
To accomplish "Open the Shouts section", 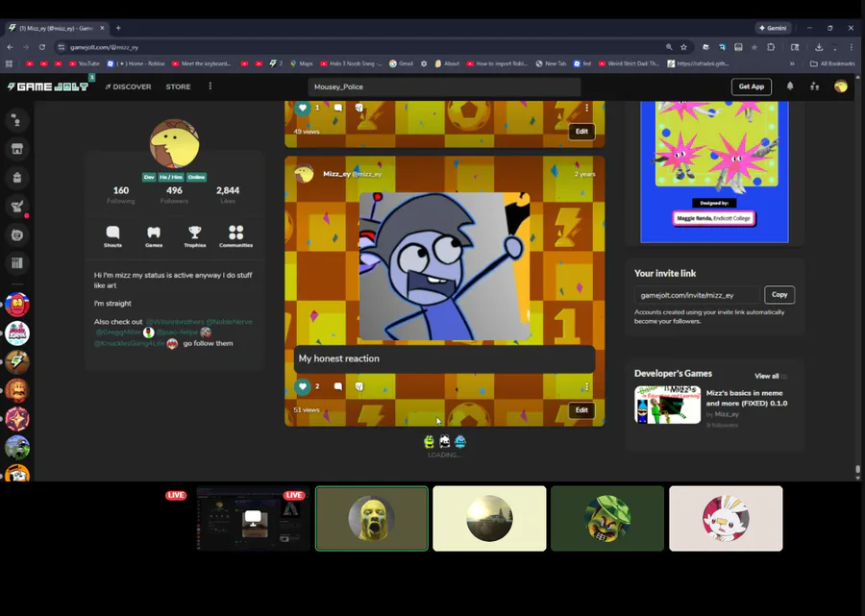I will 112,236.
